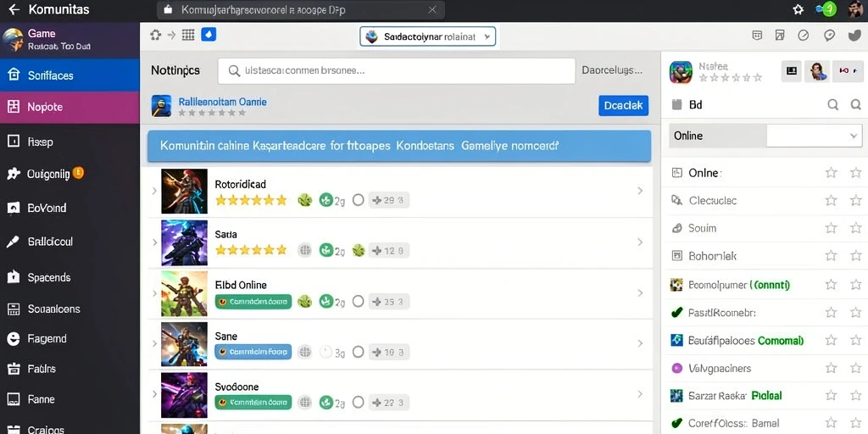Open the settings gear in top bar
The height and width of the screenshot is (434, 868).
pyautogui.click(x=798, y=9)
